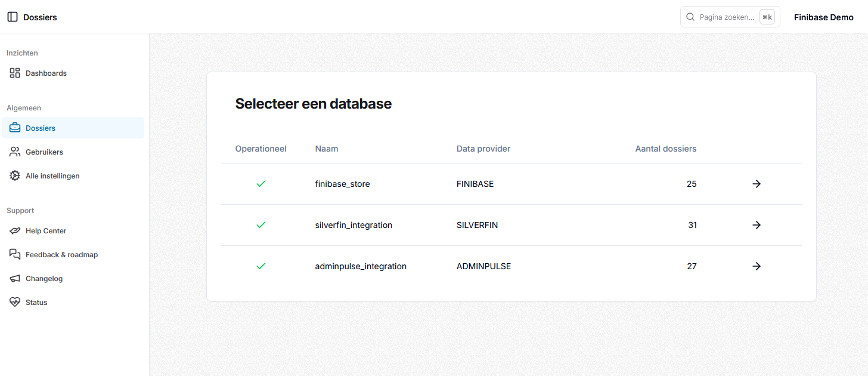Click the Dossiers briefcase icon
This screenshot has height=376, width=868.
15,128
